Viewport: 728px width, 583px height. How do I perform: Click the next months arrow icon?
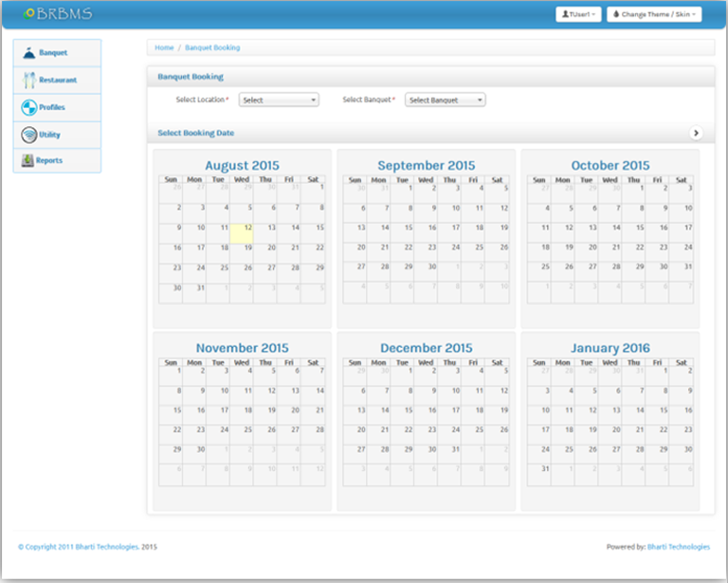tap(696, 134)
